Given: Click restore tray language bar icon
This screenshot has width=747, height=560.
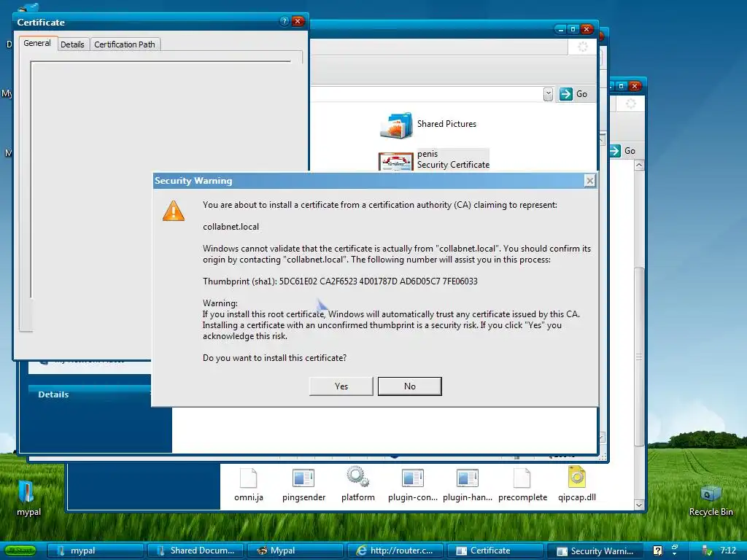Looking at the screenshot, I should (x=675, y=547).
